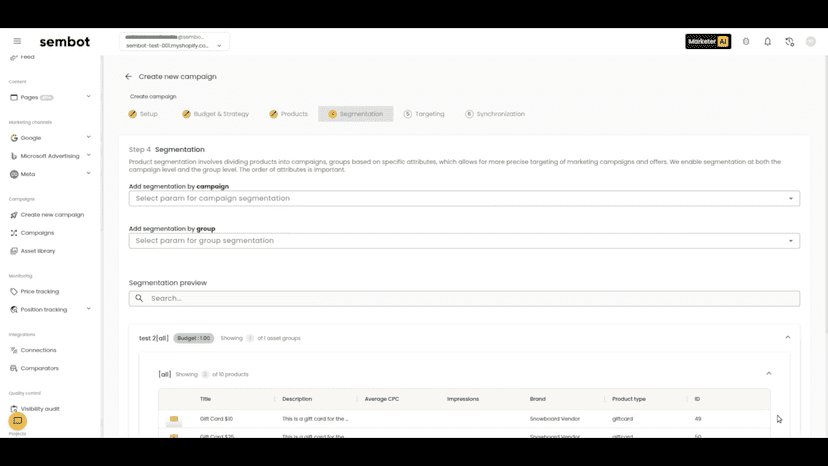Open the notifications bell
The height and width of the screenshot is (466, 828).
[x=767, y=42]
